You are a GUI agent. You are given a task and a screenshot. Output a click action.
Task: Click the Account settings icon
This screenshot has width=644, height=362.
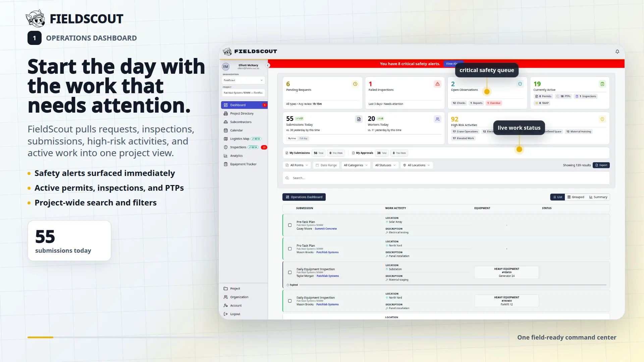[x=226, y=305]
